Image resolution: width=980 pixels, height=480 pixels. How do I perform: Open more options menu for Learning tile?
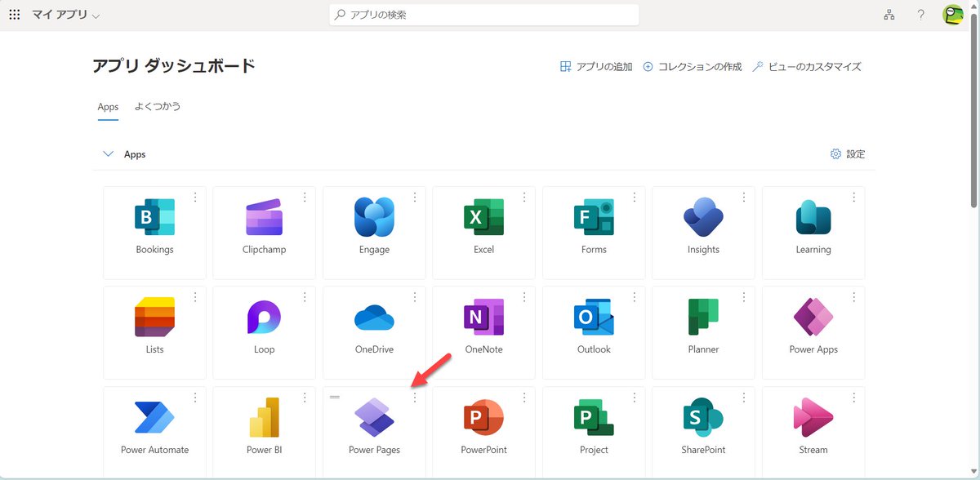[x=854, y=197]
